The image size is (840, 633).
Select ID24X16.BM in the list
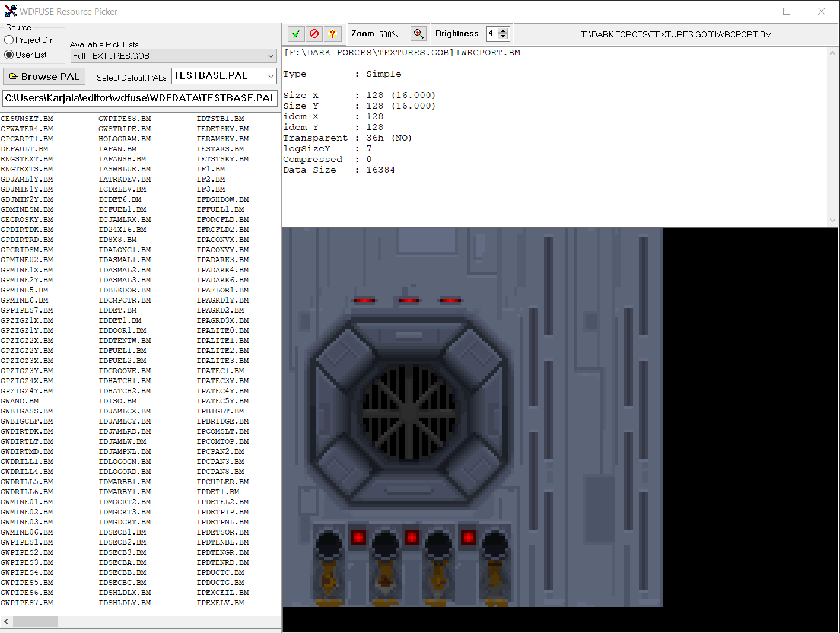point(122,230)
